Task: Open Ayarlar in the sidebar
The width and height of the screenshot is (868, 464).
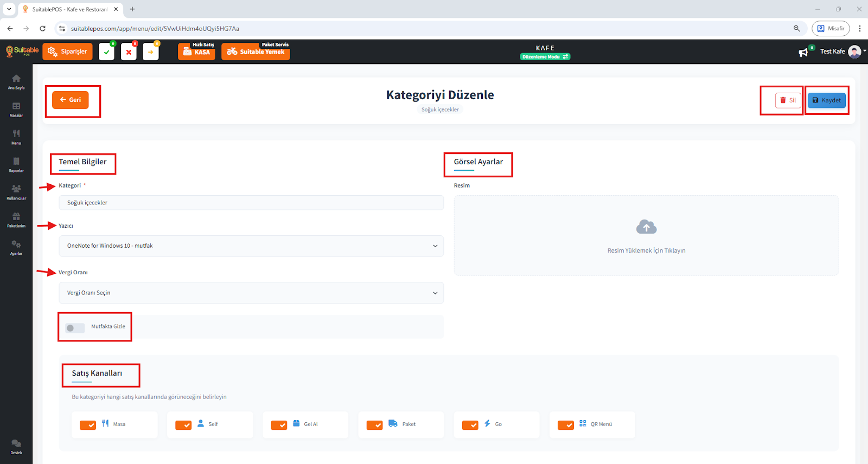Action: 16,248
